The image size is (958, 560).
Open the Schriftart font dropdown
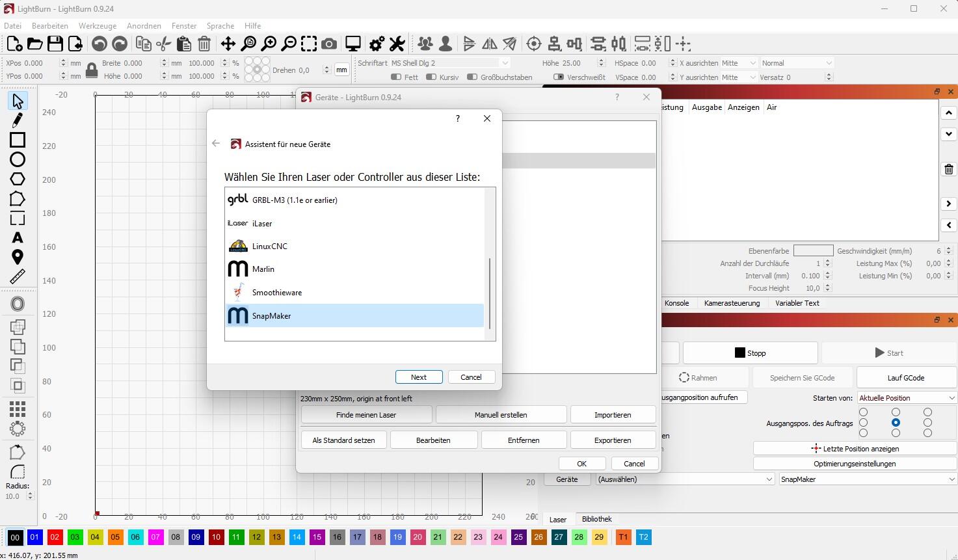point(449,63)
